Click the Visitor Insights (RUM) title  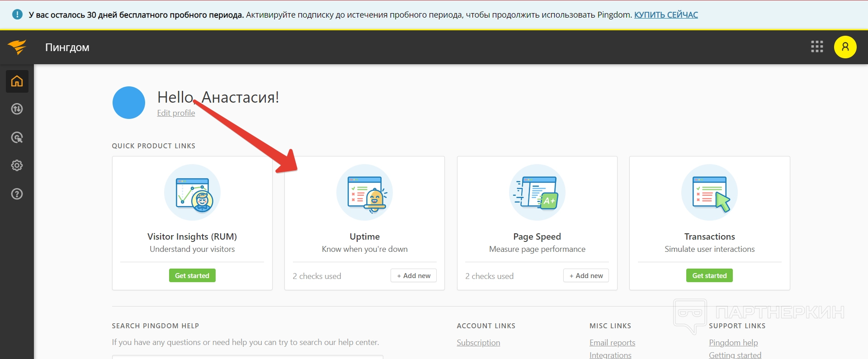pyautogui.click(x=192, y=236)
